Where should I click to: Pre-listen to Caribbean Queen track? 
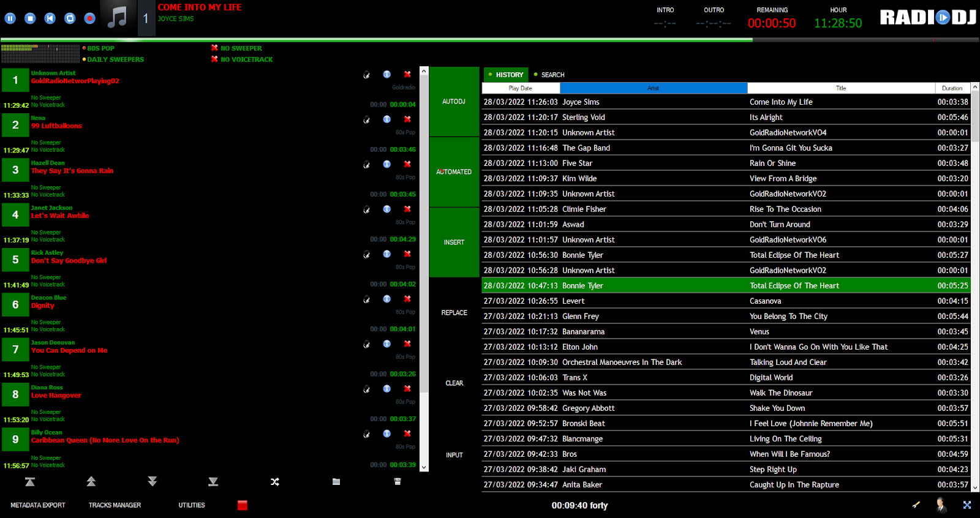click(x=366, y=434)
